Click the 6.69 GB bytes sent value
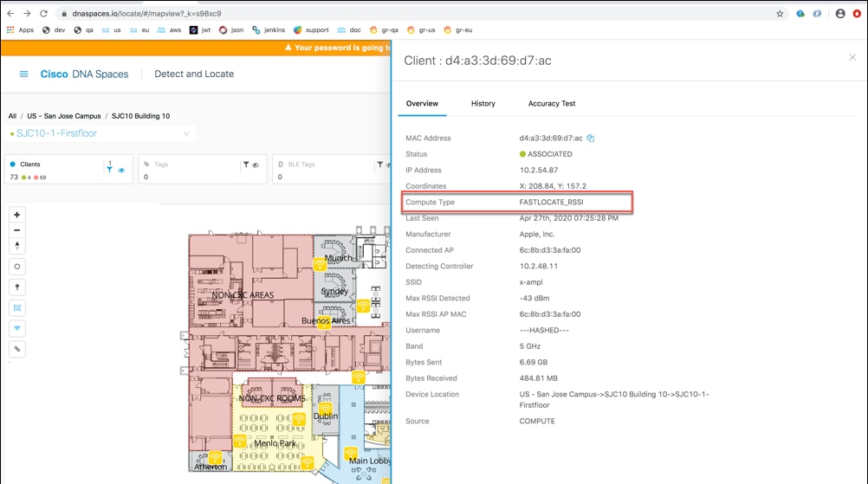This screenshot has height=484, width=868. coord(533,363)
